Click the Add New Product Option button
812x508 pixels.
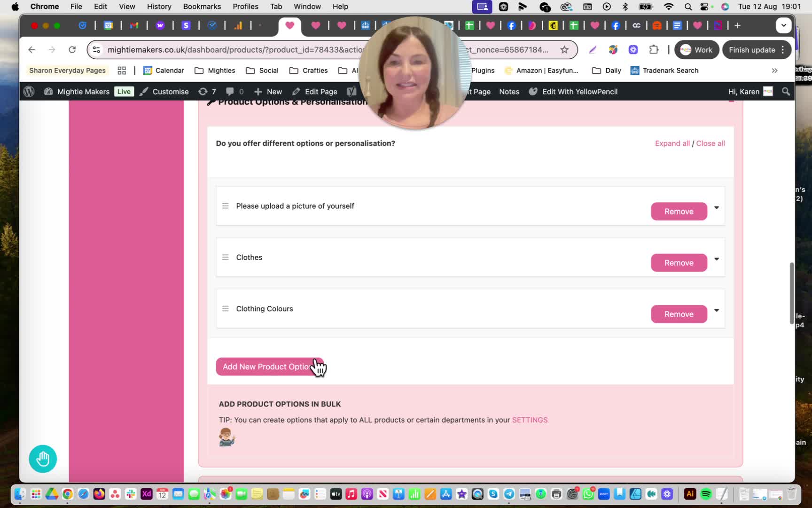(x=270, y=366)
